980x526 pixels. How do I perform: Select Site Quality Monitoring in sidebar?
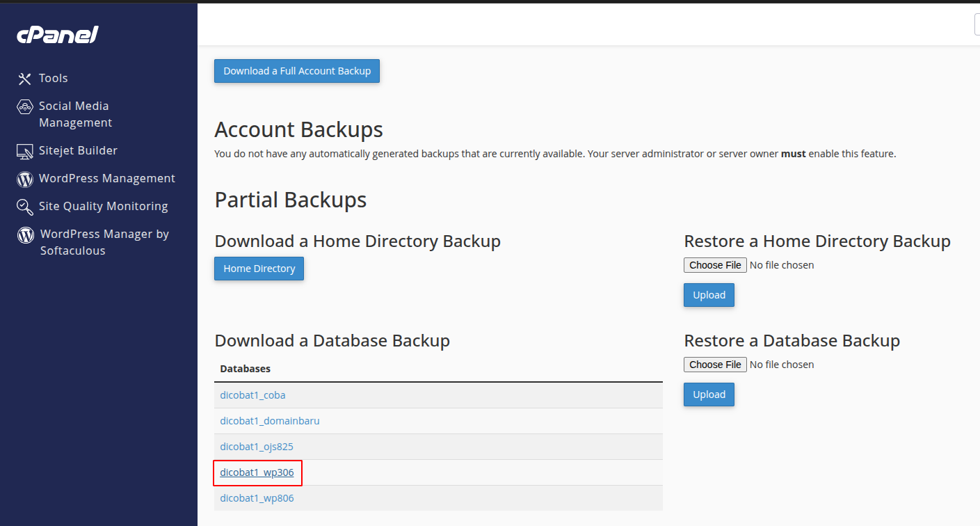[103, 206]
